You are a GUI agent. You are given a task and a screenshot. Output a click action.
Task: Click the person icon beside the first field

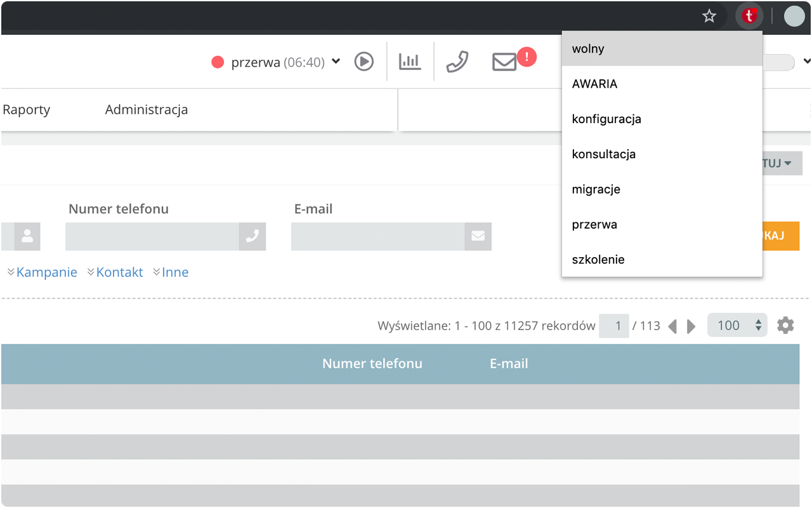tap(27, 236)
